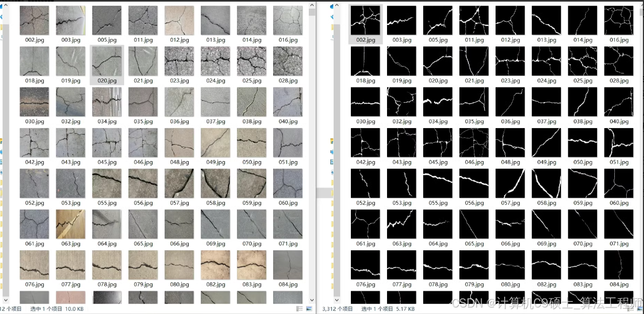Click file name 046.jpg under black mask
The width and height of the screenshot is (644, 314).
(474, 162)
